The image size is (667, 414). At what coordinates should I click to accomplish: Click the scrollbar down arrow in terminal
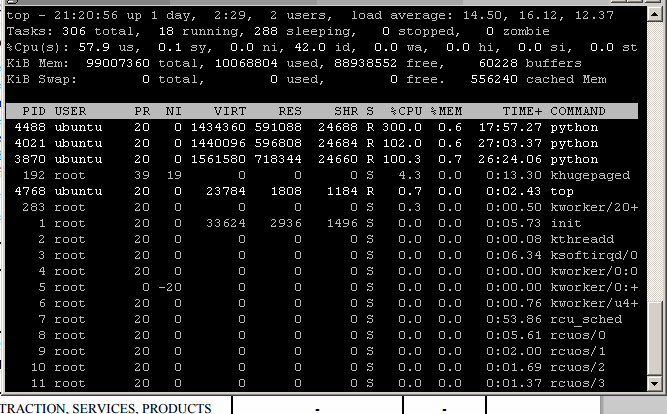(x=654, y=383)
